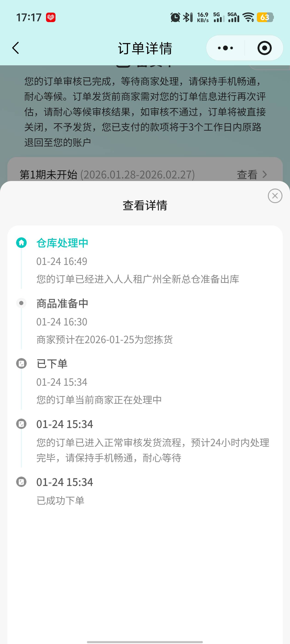Tap the 商品准备中 timeline dot
The image size is (290, 644).
pyautogui.click(x=21, y=303)
